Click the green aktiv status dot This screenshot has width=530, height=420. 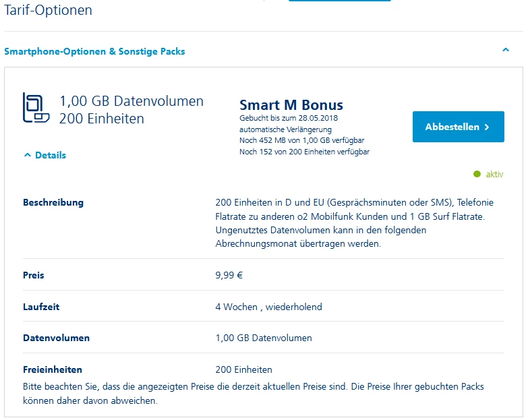(477, 174)
